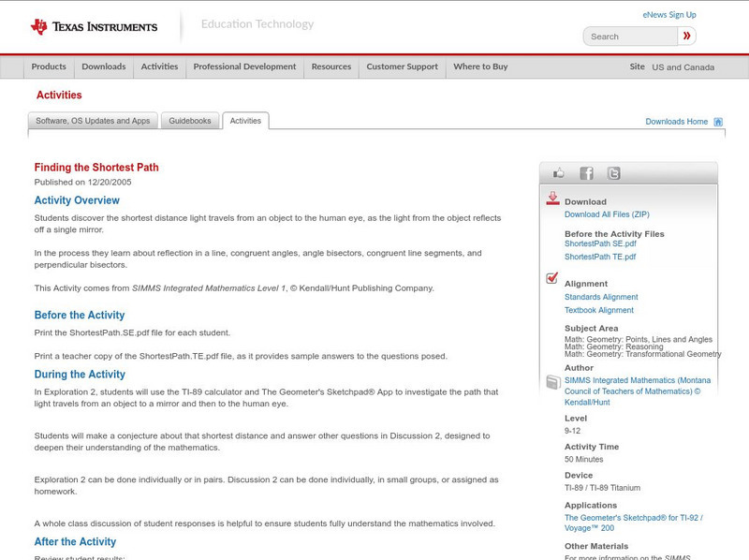This screenshot has height=560, width=749.
Task: Click the During the Activity heading
Action: coord(80,375)
